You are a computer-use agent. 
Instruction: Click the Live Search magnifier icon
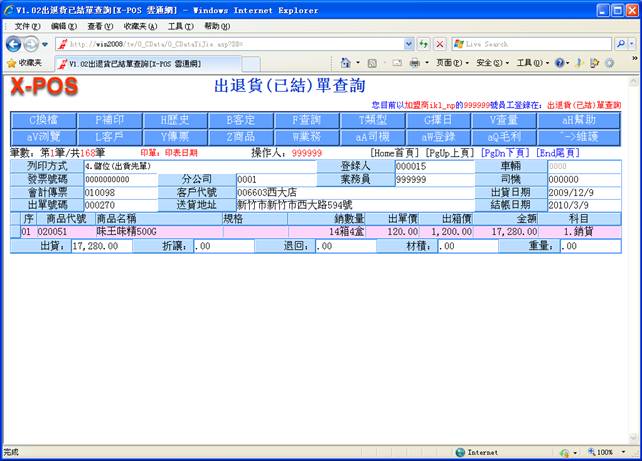(620, 44)
